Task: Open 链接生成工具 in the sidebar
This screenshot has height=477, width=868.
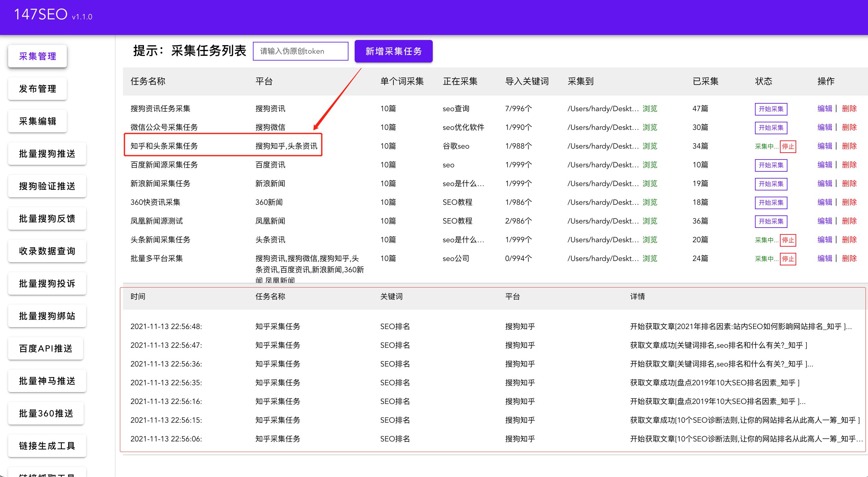Action: [47, 446]
